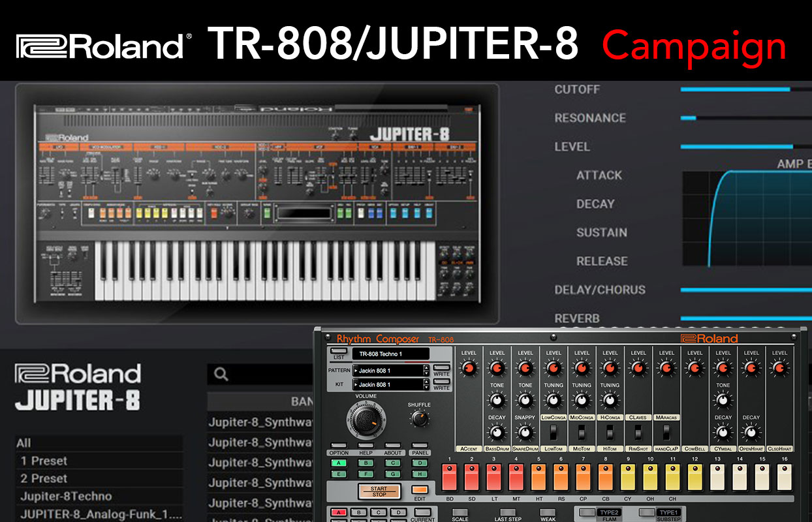Click the Roland logo on the TR-808 panel
The image size is (812, 522).
709,339
